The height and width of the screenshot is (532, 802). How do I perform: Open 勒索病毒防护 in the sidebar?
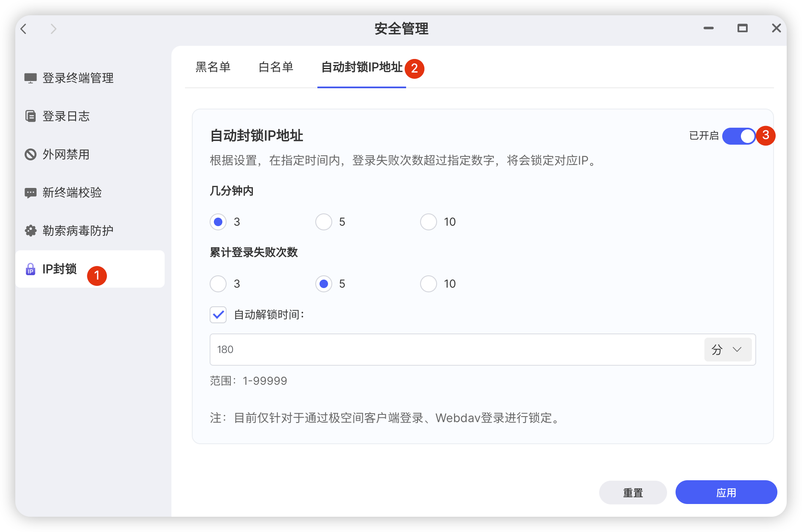[x=90, y=231]
